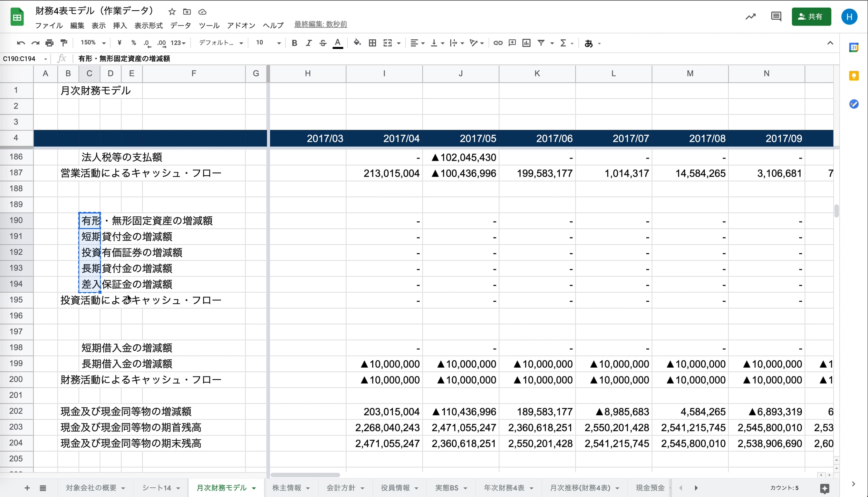Click the borders icon
868x497 pixels.
coord(372,43)
